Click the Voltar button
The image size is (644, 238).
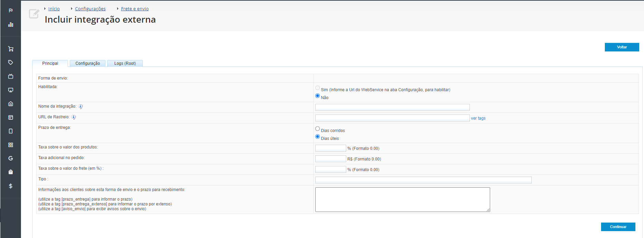(622, 47)
